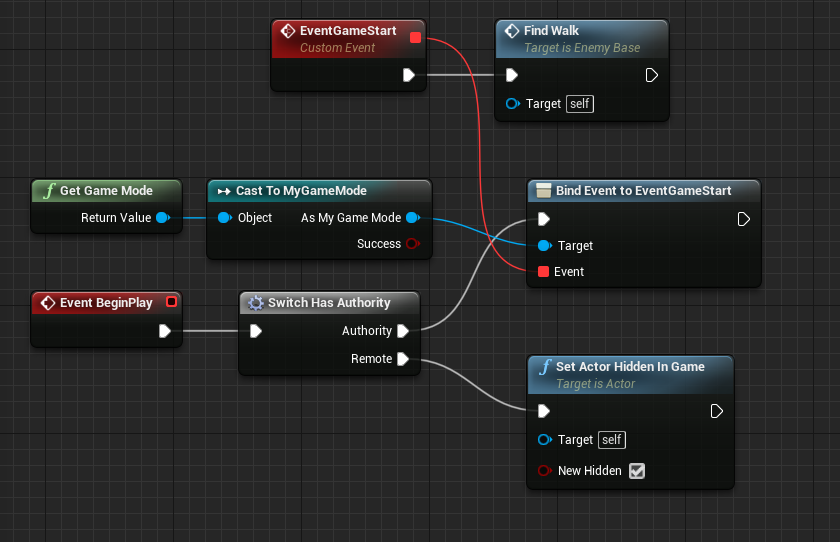This screenshot has height=542, width=840.
Task: Select the EventGameStart custom event title
Action: [348, 31]
